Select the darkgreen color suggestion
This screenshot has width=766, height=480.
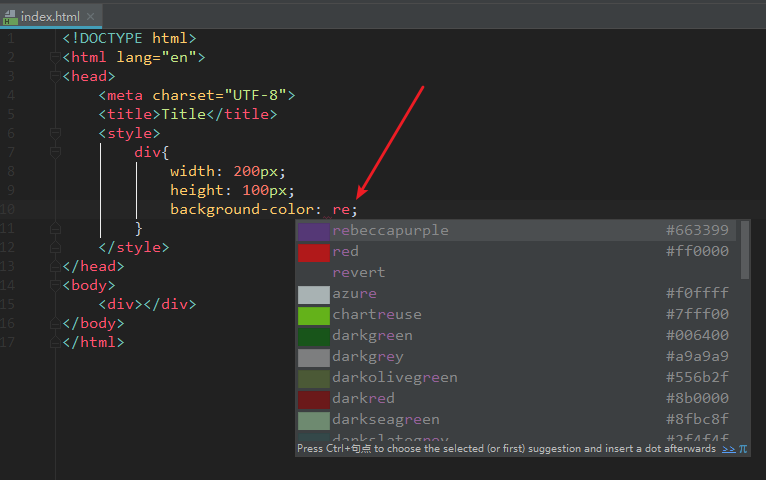point(517,335)
